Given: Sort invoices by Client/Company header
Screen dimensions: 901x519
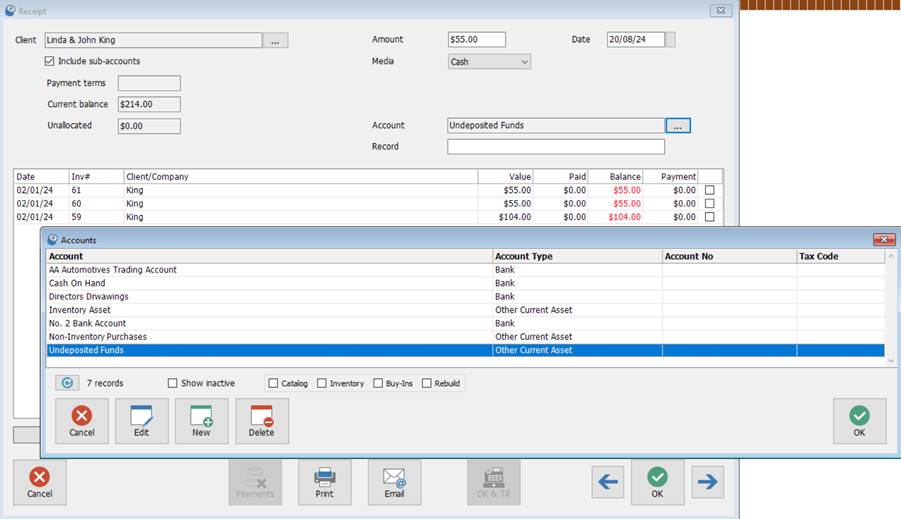Looking at the screenshot, I should (301, 176).
